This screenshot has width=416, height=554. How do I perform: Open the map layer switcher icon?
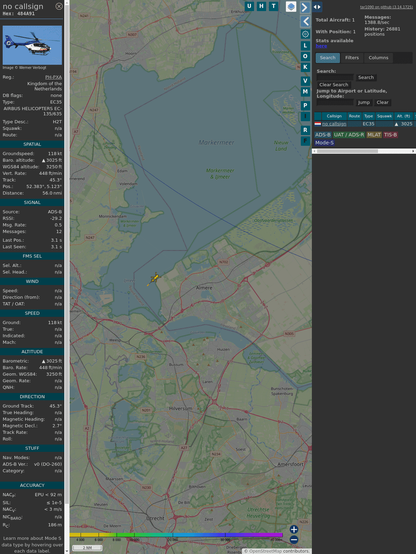pos(291,7)
